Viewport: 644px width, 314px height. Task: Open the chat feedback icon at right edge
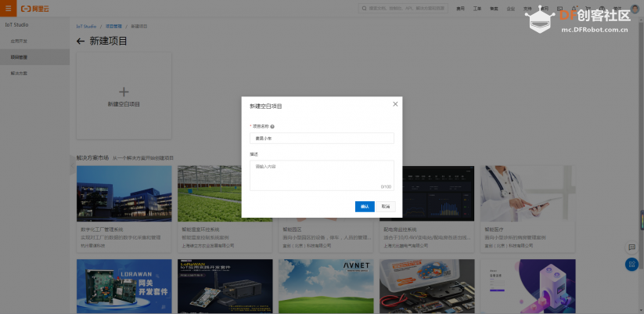(631, 247)
